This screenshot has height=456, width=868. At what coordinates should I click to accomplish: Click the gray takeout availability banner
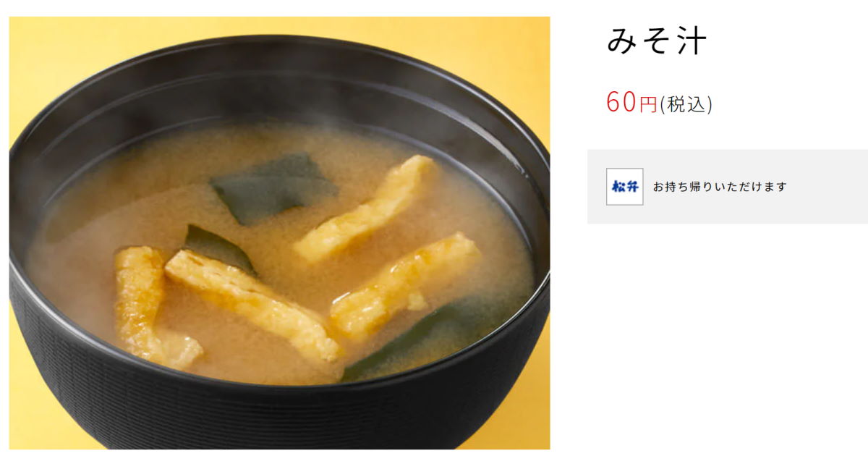pos(728,187)
